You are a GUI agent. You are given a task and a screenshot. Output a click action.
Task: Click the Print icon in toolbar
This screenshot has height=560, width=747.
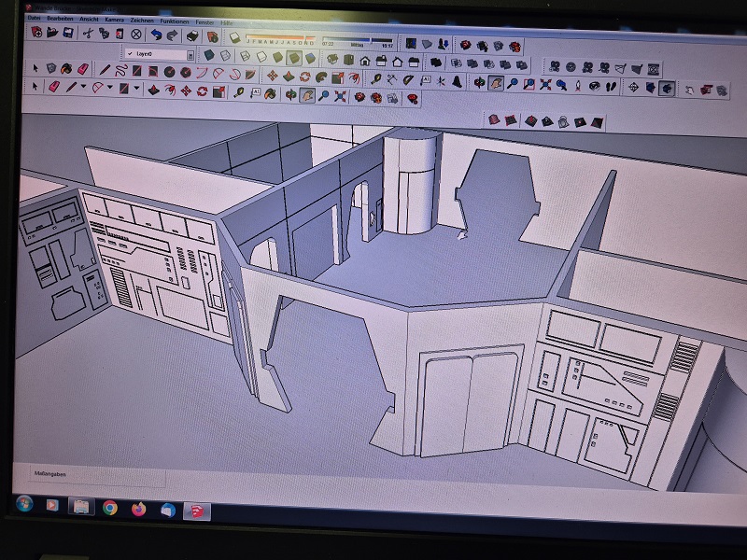point(192,35)
